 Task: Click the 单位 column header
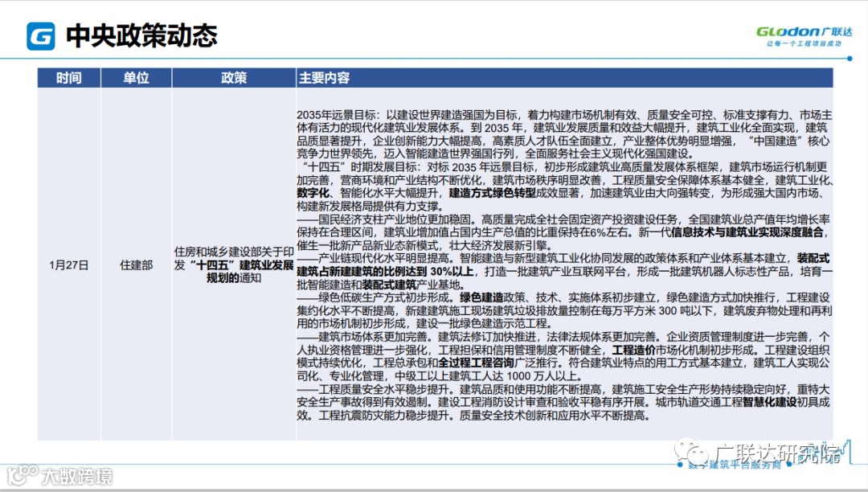coord(136,78)
